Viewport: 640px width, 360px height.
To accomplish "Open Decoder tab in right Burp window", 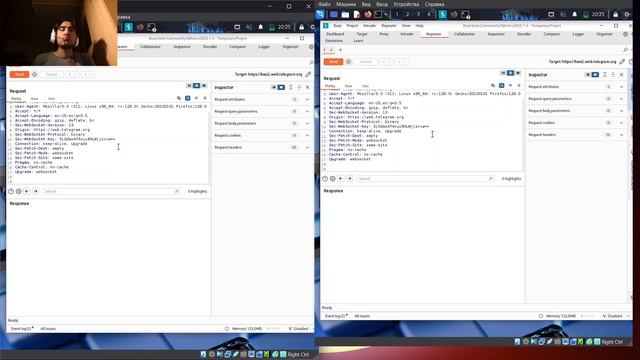I will pos(524,34).
